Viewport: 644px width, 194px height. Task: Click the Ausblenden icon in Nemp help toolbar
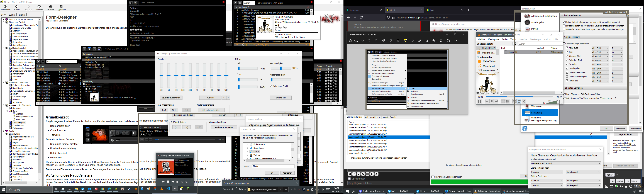[x=6, y=8]
